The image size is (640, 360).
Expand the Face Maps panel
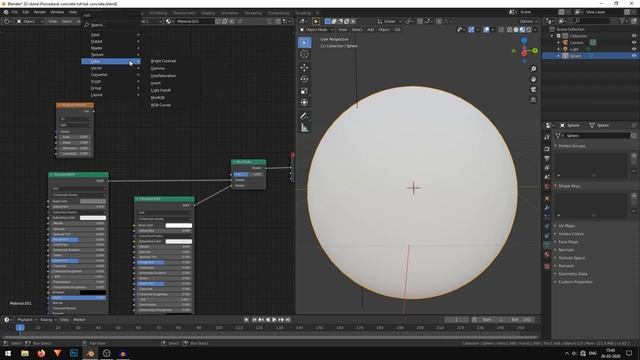click(x=568, y=242)
